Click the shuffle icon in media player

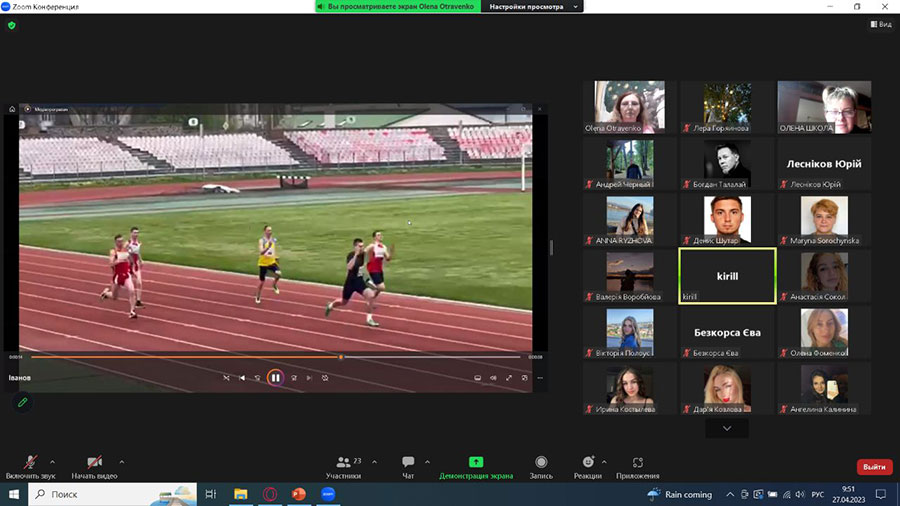(x=227, y=378)
